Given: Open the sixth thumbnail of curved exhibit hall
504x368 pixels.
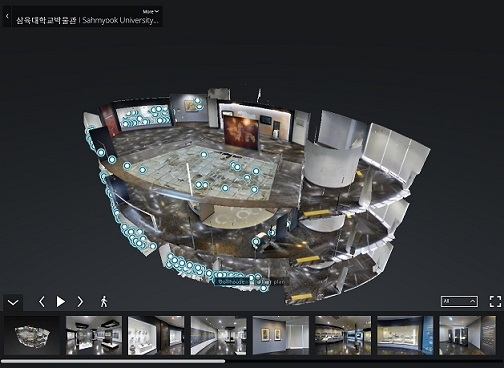Looking at the screenshot, I should (343, 335).
